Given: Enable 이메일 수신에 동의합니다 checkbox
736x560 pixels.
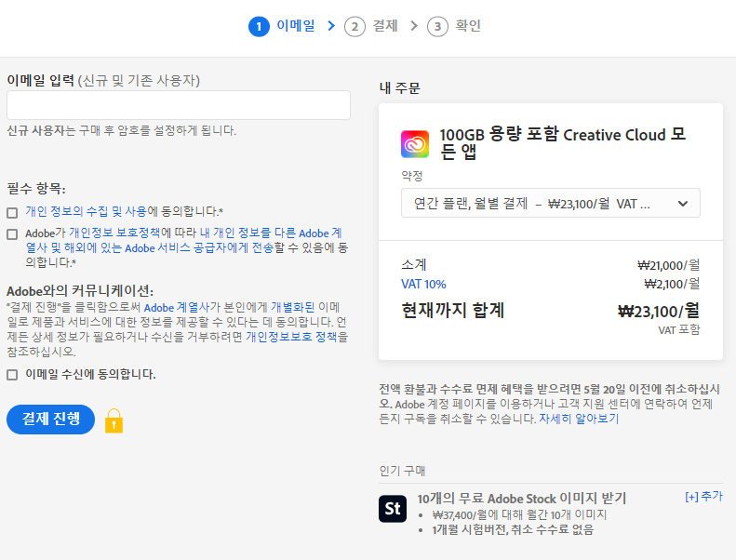Looking at the screenshot, I should tap(12, 375).
